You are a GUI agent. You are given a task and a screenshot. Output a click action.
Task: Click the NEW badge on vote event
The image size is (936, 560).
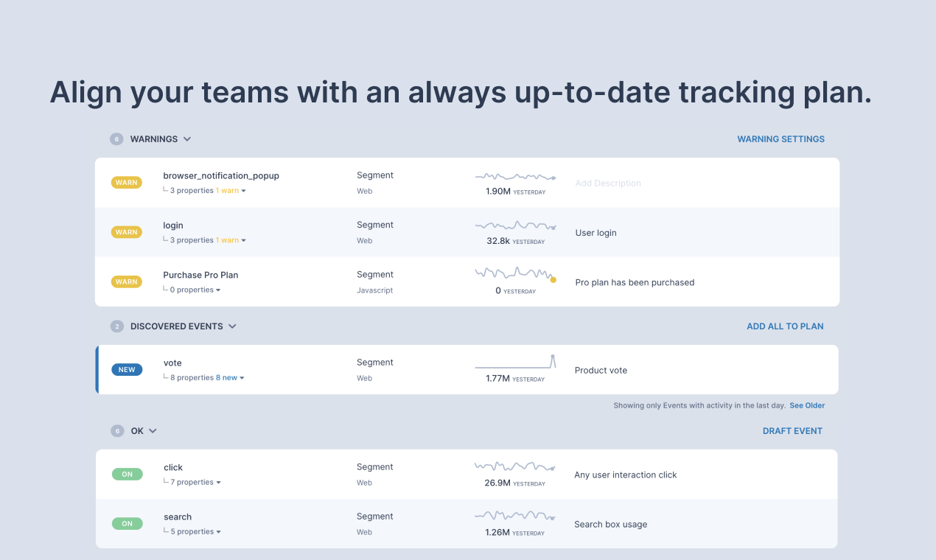[127, 369]
